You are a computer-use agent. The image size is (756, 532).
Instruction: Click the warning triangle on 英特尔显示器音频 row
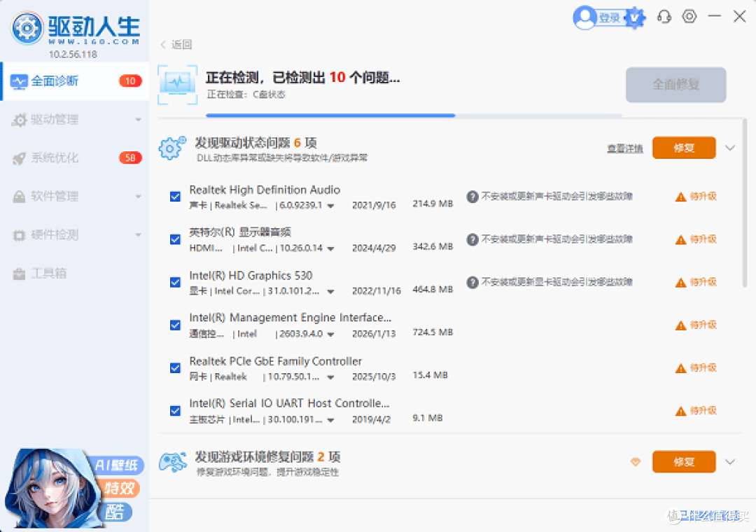(681, 239)
